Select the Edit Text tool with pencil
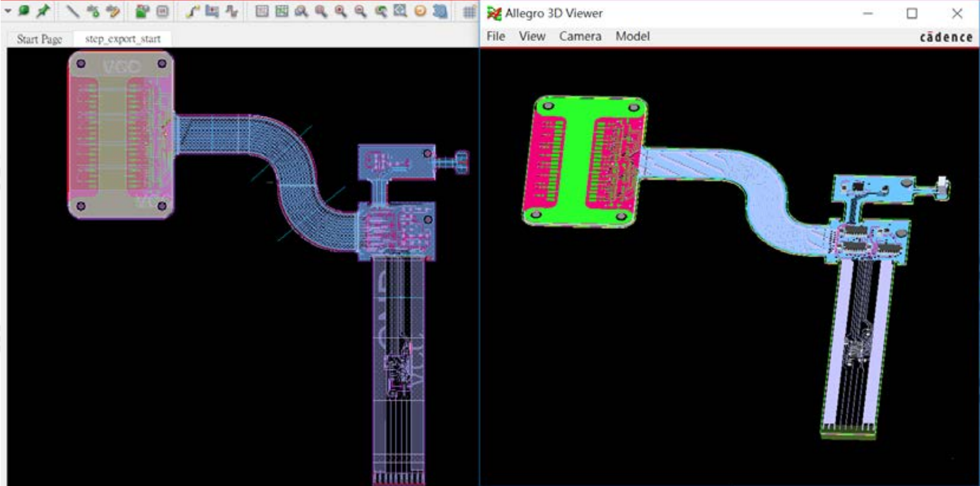Screen dimensions: 980x486 tap(113, 11)
